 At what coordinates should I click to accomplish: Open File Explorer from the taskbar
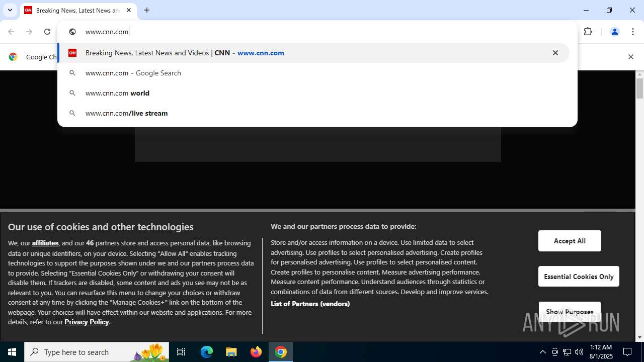(x=231, y=352)
